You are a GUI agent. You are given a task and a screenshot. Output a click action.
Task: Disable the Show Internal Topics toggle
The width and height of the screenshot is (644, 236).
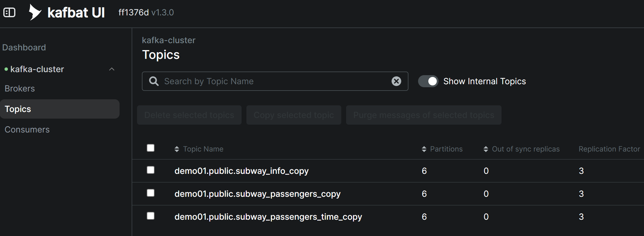428,81
